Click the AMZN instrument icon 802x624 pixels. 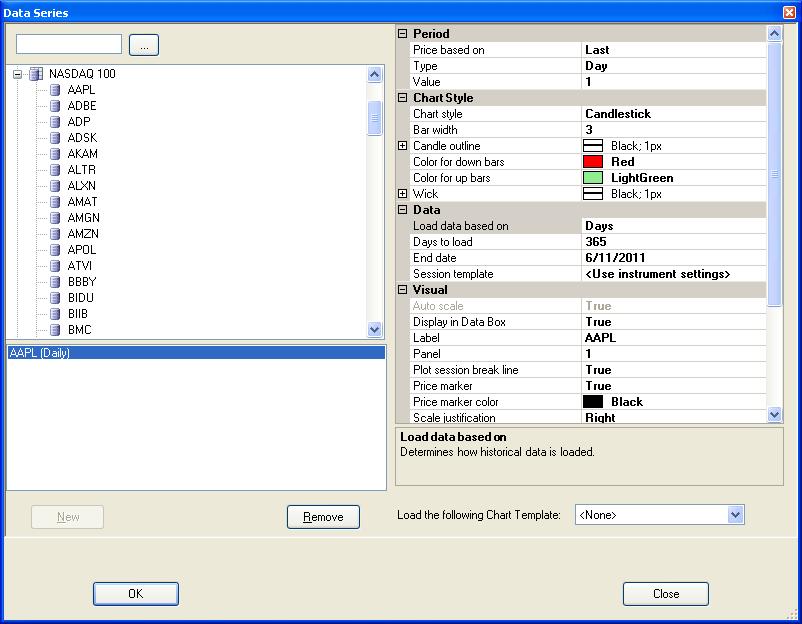point(55,234)
